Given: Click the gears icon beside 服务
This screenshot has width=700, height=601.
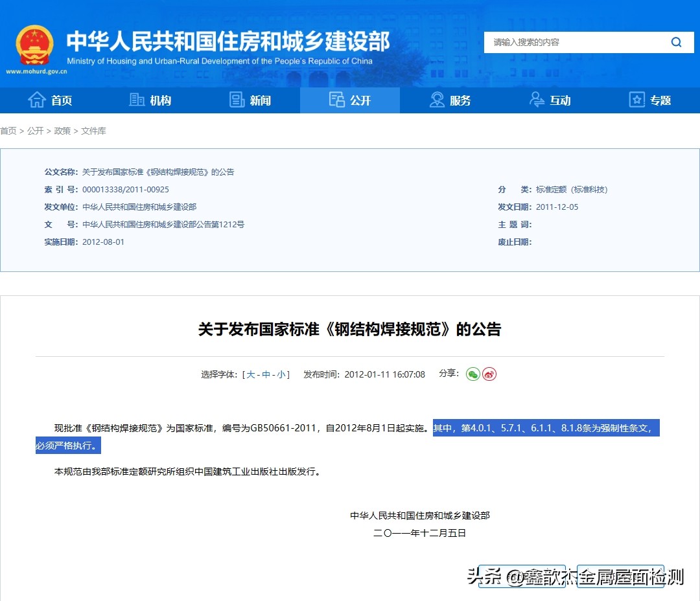Looking at the screenshot, I should (438, 100).
